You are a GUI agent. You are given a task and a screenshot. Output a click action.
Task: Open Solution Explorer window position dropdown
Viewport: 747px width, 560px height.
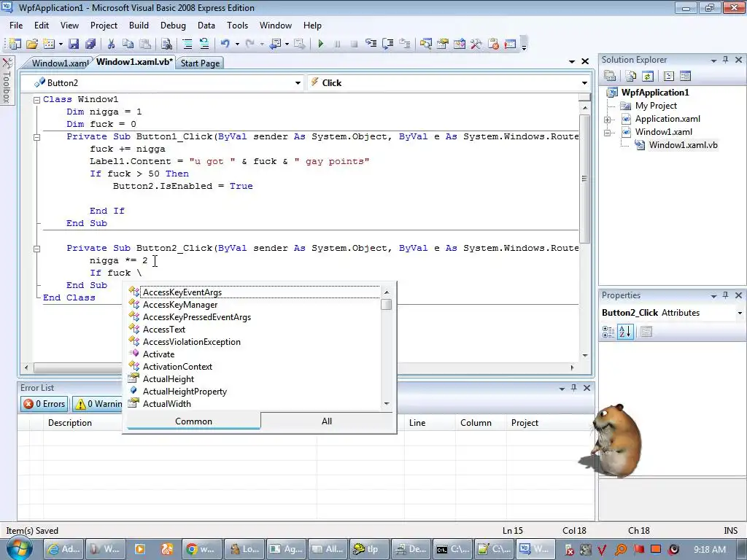(713, 60)
